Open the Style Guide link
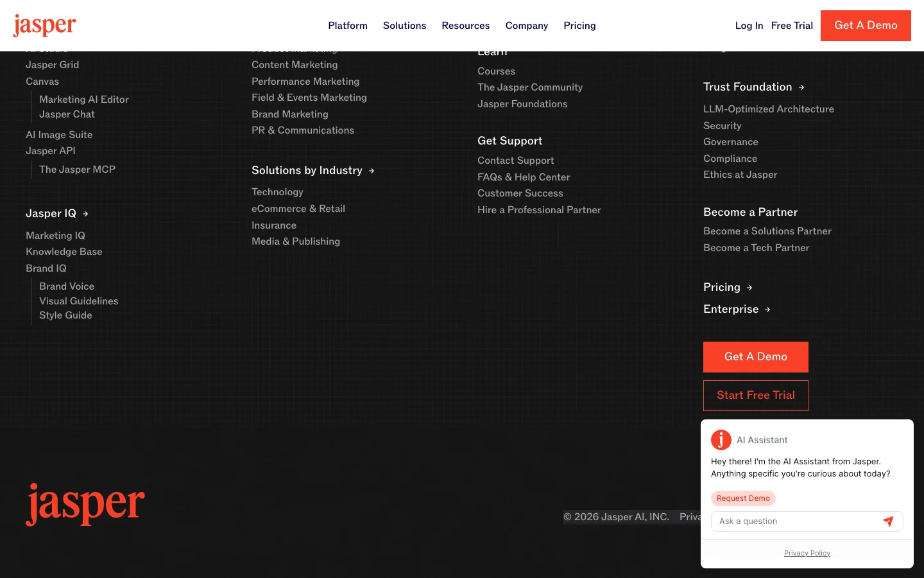924x578 pixels. 65,315
